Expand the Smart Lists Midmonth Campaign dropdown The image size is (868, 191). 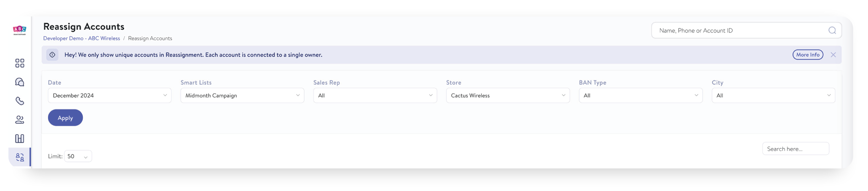242,95
